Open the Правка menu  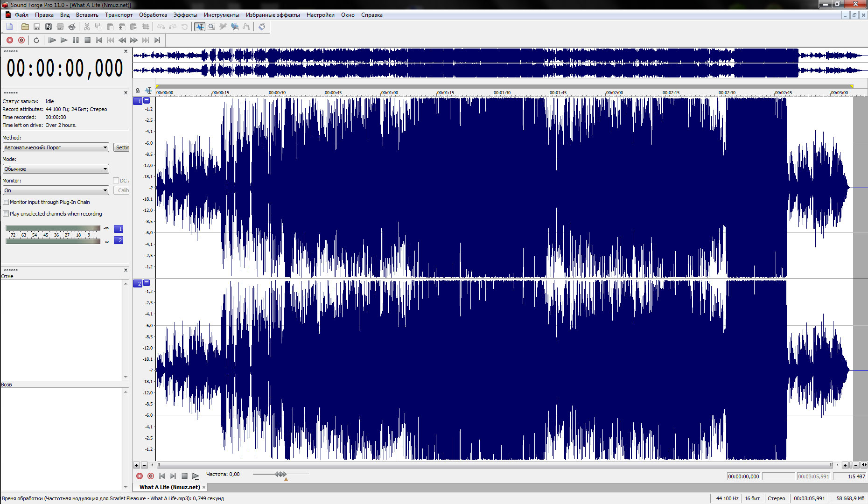coord(44,15)
